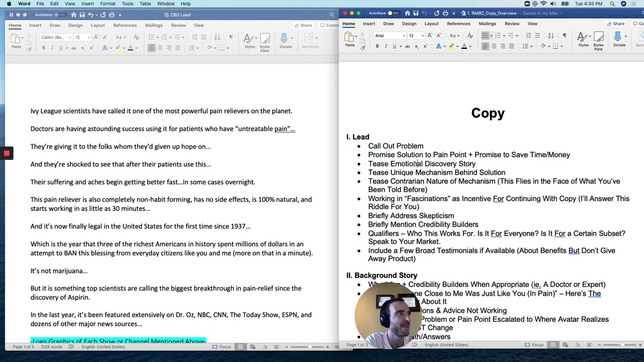Click English (United States) in CBD Lead status bar

point(103,346)
